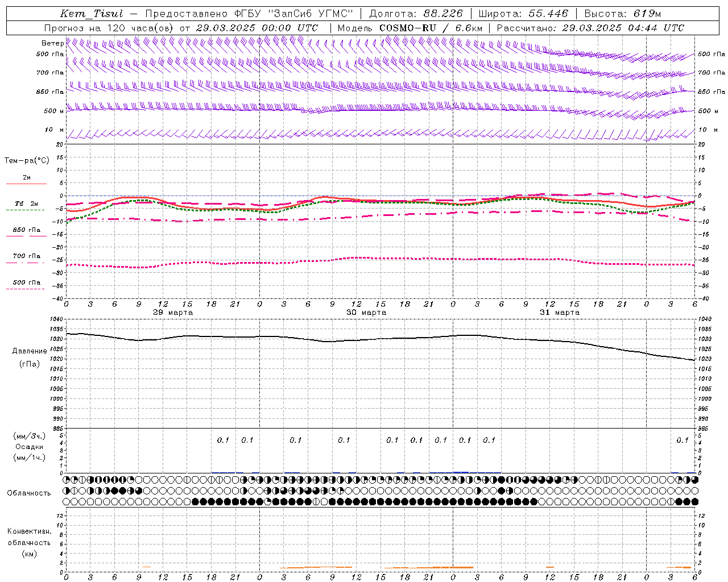This screenshot has height=582, width=728.
Task: Select the latitude value Широта: 55.446
Action: pyautogui.click(x=523, y=14)
